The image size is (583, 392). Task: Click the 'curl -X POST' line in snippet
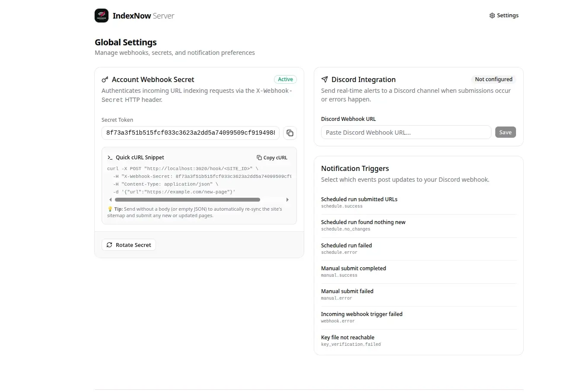coord(183,169)
